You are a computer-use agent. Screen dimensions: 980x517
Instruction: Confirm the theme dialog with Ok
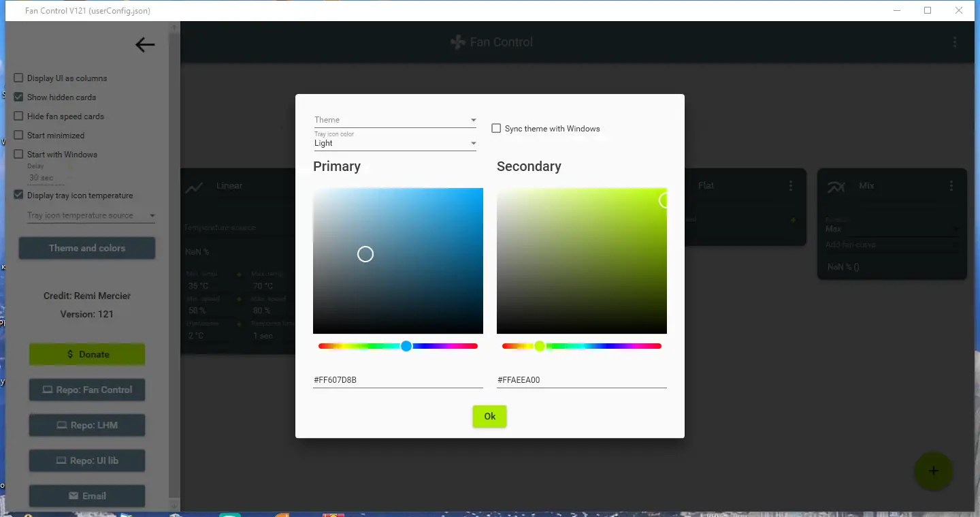[490, 416]
